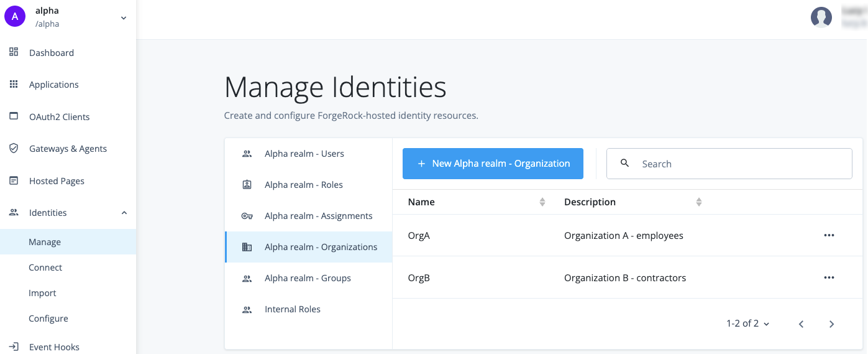Click the Event Hooks arrow icon
The height and width of the screenshot is (354, 868).
point(14,347)
